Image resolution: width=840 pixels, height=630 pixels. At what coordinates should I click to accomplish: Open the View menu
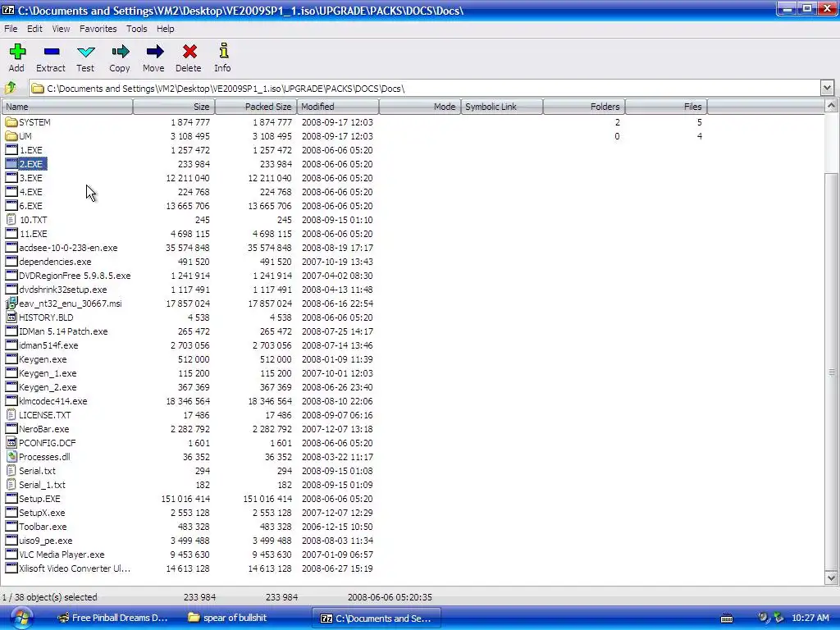[x=61, y=29]
